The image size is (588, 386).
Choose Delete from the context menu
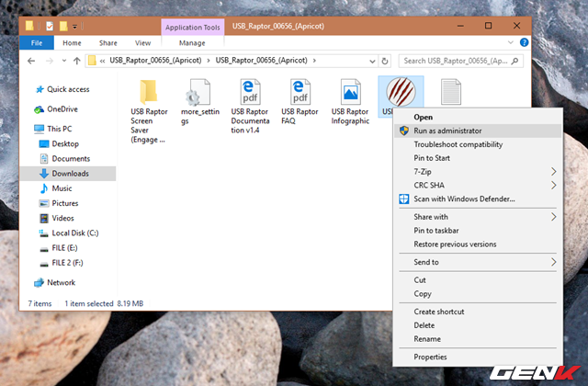[x=478, y=325]
